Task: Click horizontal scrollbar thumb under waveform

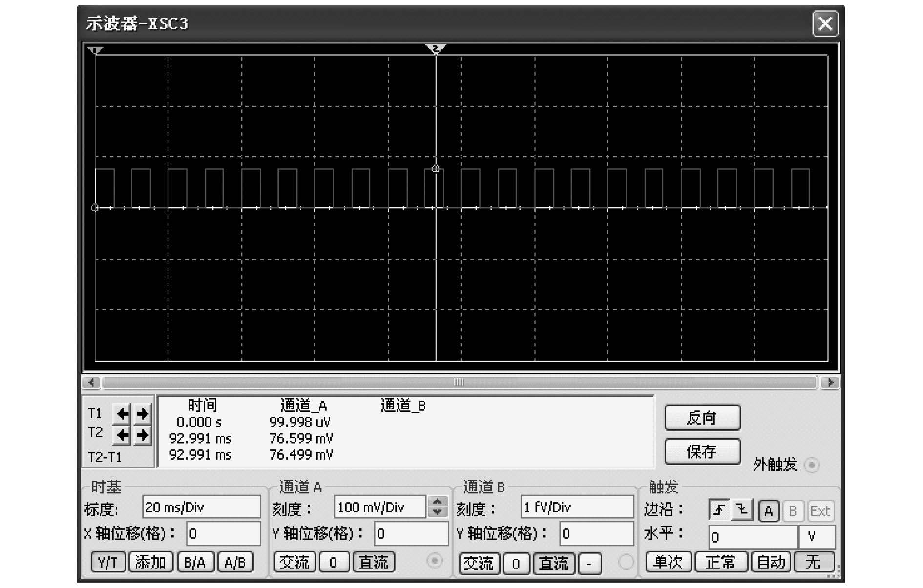Action: pyautogui.click(x=459, y=382)
